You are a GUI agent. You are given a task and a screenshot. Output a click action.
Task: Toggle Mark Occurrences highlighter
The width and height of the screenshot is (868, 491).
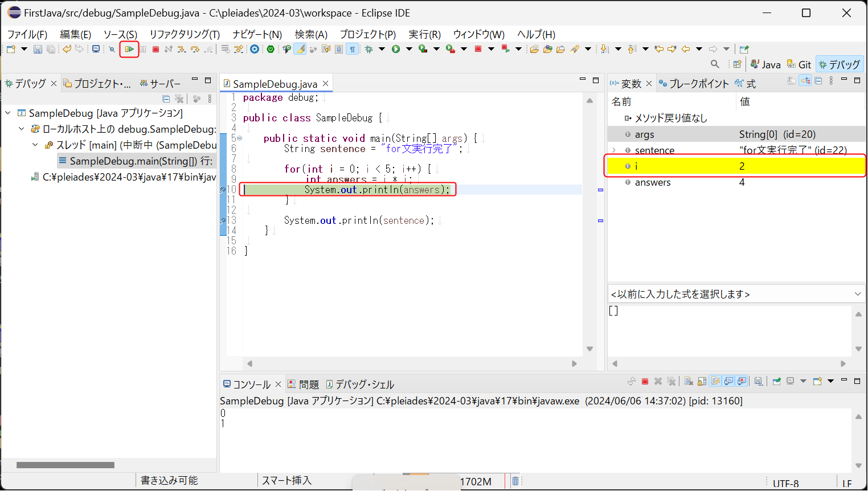coord(300,49)
